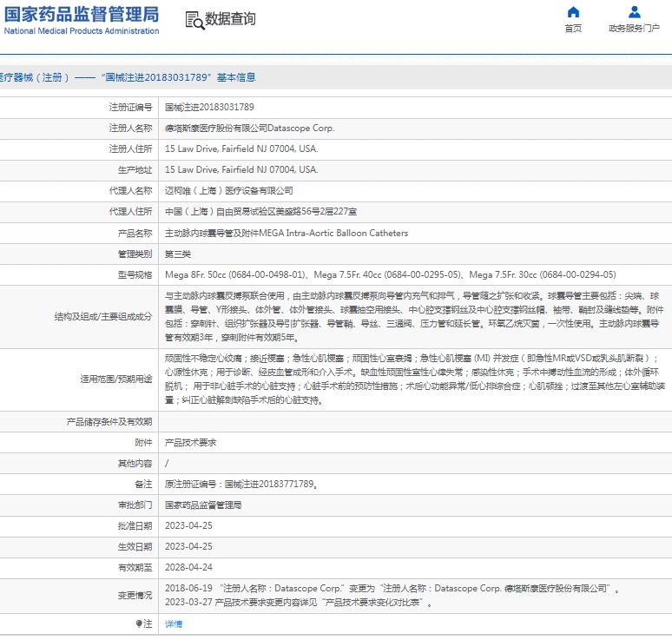Screen dimensions: 672x640
Task: Click registration number 国械注进20183031789 value
Action: (209, 107)
